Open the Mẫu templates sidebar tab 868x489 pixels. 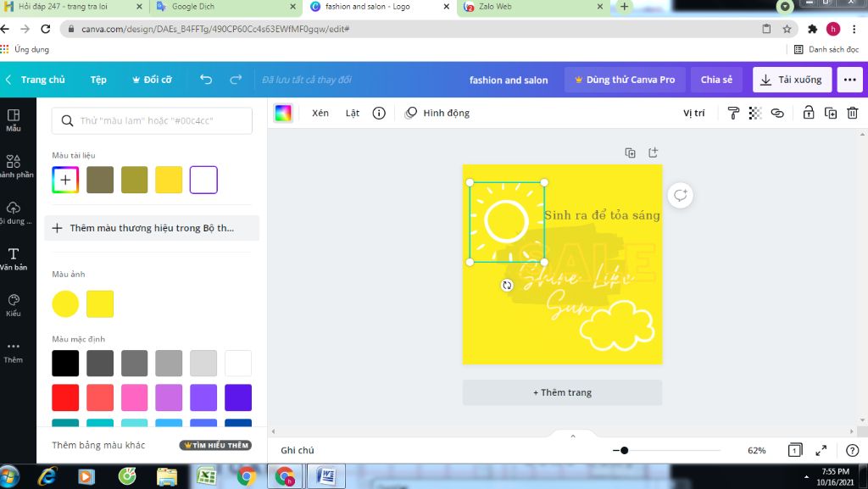click(x=14, y=120)
